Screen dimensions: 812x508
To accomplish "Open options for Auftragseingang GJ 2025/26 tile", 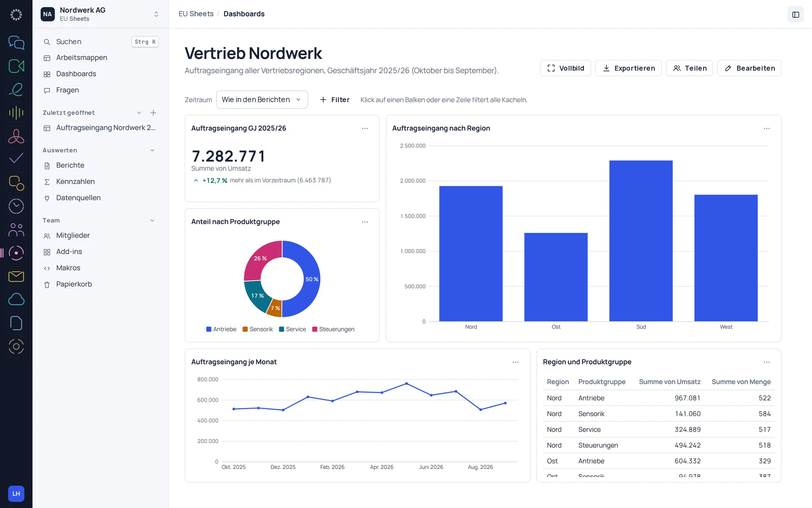I will click(365, 128).
